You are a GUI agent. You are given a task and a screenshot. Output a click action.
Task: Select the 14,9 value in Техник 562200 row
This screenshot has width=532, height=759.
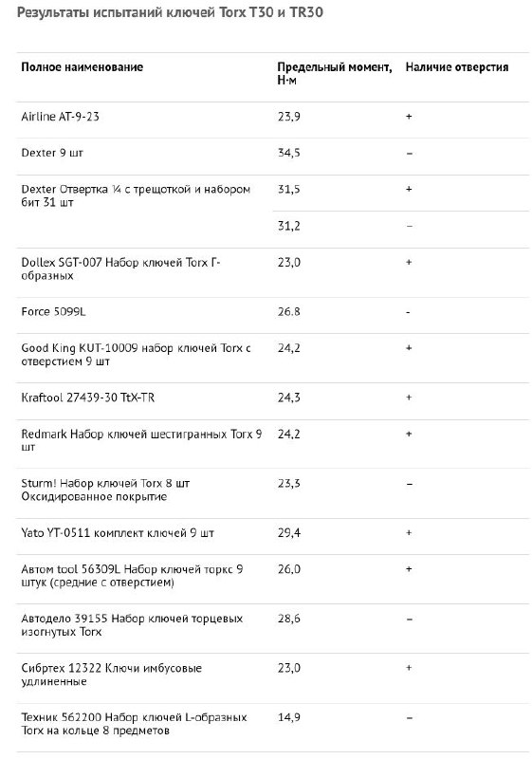click(x=288, y=717)
